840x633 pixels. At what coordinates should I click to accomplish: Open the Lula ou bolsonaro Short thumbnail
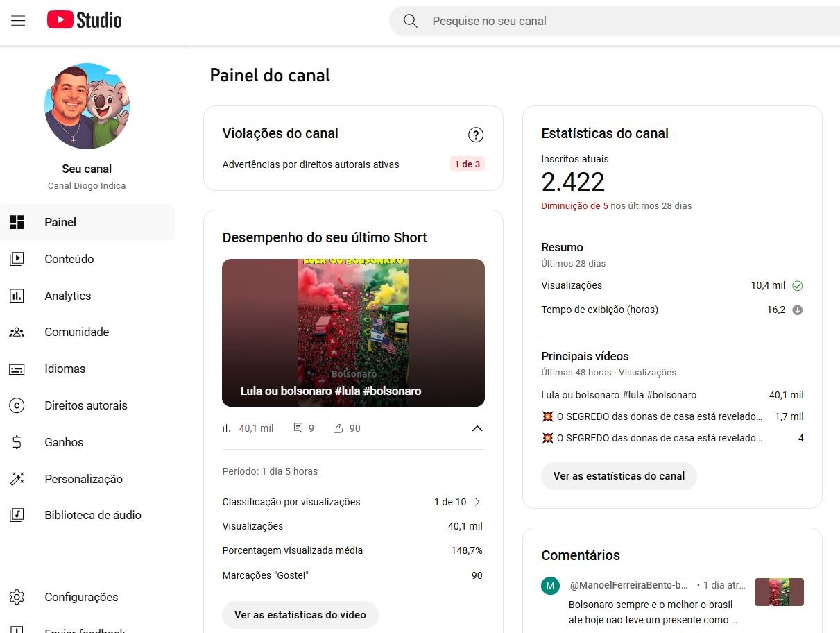[x=353, y=332]
